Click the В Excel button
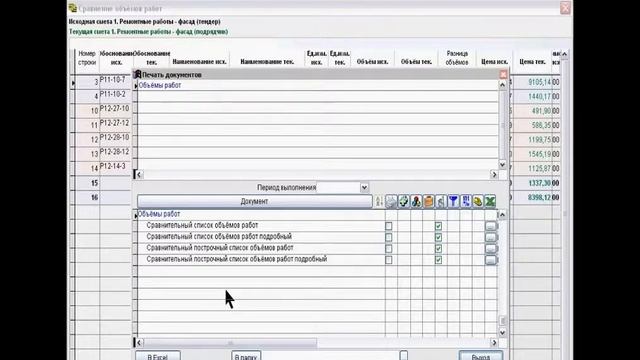The width and height of the screenshot is (640, 360). pyautogui.click(x=158, y=356)
